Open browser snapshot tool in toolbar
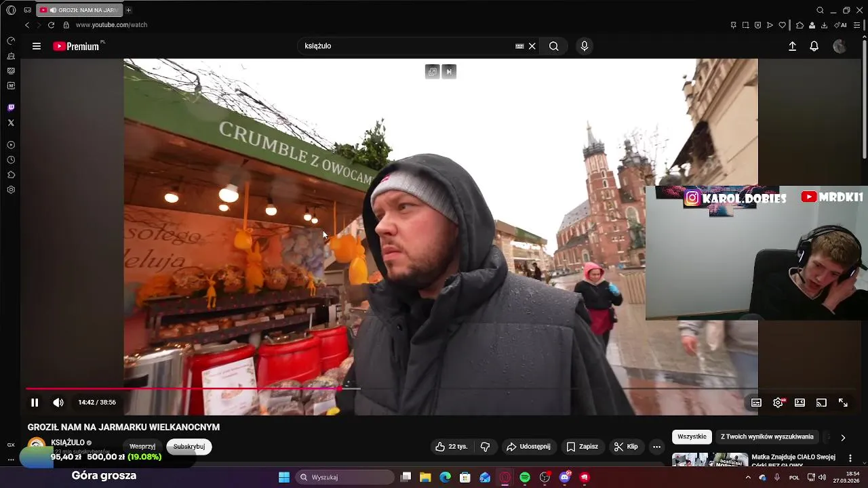This screenshot has height=488, width=868. pyautogui.click(x=745, y=25)
